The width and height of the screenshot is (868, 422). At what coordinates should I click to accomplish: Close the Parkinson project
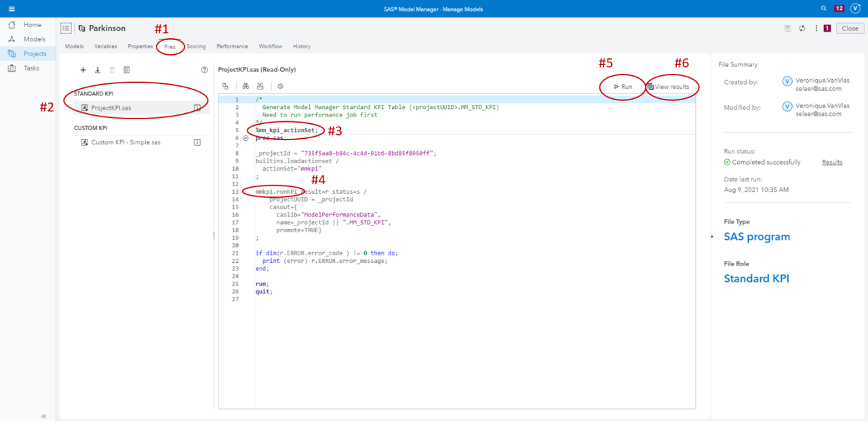click(x=850, y=28)
